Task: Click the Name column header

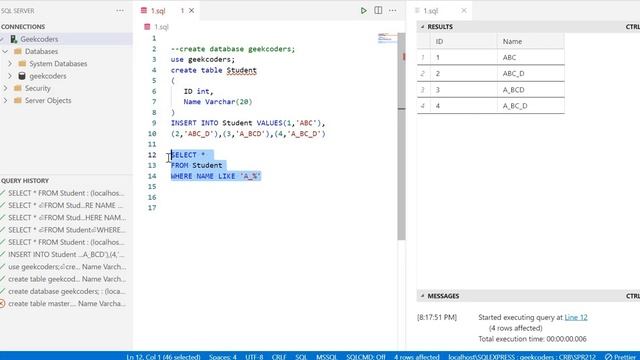Action: (x=531, y=41)
